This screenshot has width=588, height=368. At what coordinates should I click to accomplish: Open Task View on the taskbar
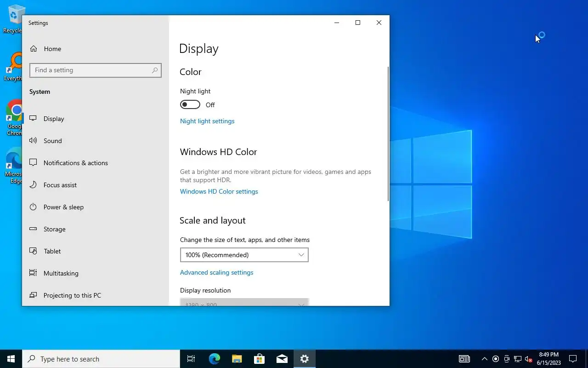pos(191,359)
